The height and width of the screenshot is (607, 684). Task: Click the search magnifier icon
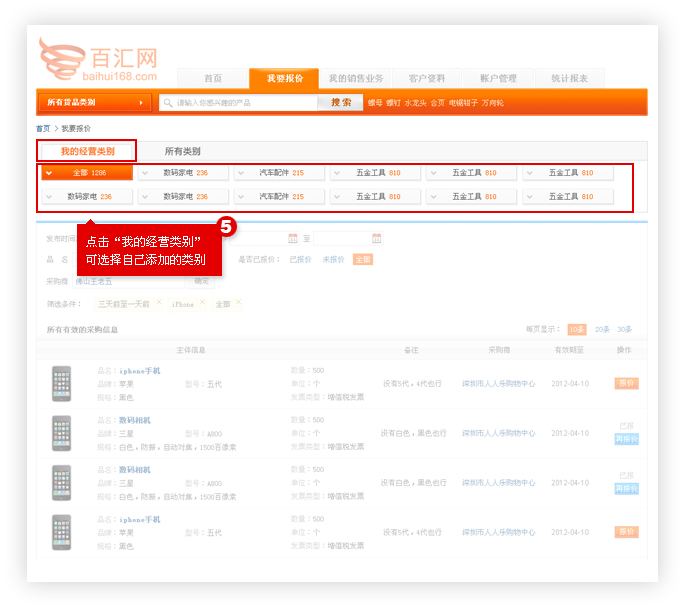[167, 102]
